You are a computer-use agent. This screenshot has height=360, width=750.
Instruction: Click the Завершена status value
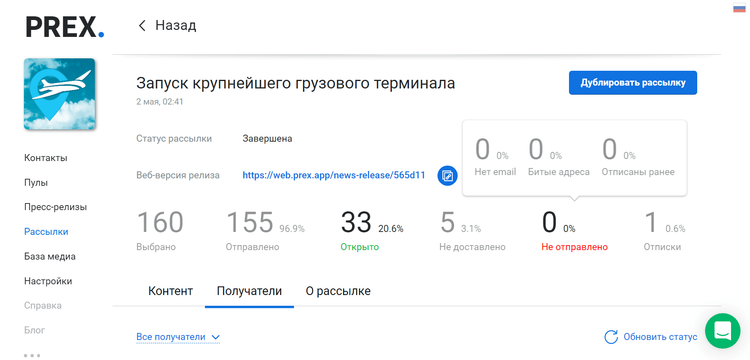pyautogui.click(x=267, y=139)
